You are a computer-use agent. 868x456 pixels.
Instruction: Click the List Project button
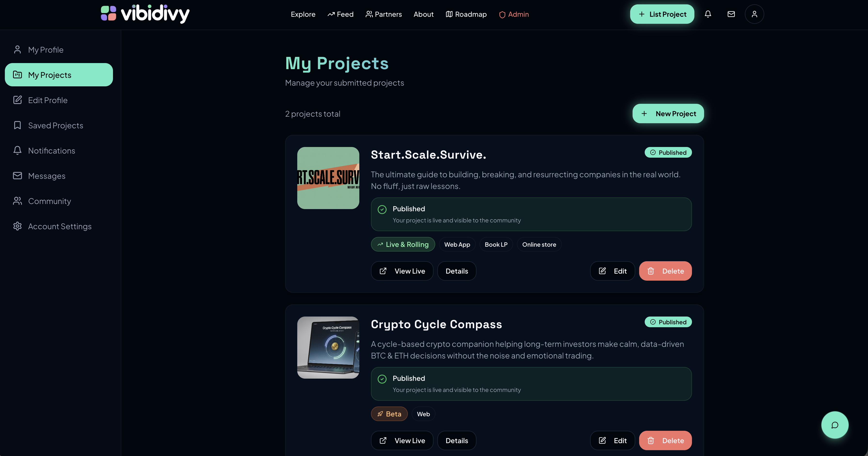click(662, 14)
